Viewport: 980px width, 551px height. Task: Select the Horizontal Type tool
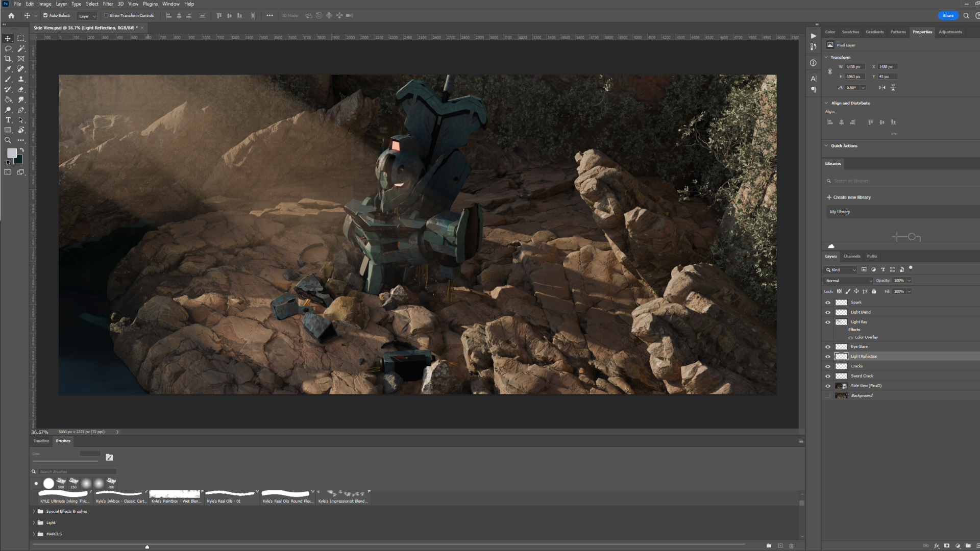click(x=8, y=120)
